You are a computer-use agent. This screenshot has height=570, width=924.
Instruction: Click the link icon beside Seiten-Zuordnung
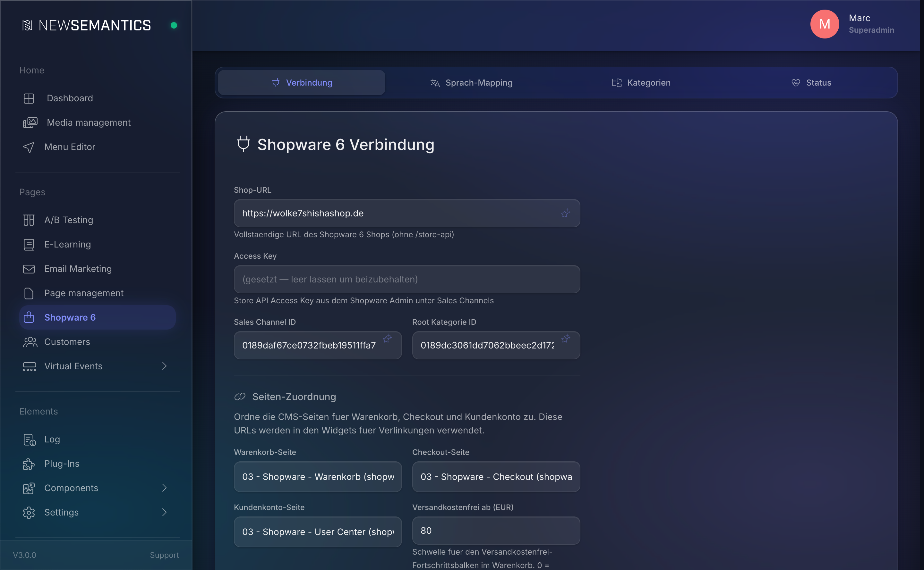(240, 397)
